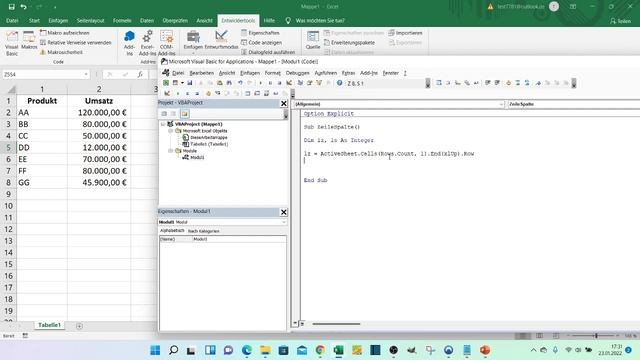
Task: Click the Find binoculars icon
Action: coord(229,83)
